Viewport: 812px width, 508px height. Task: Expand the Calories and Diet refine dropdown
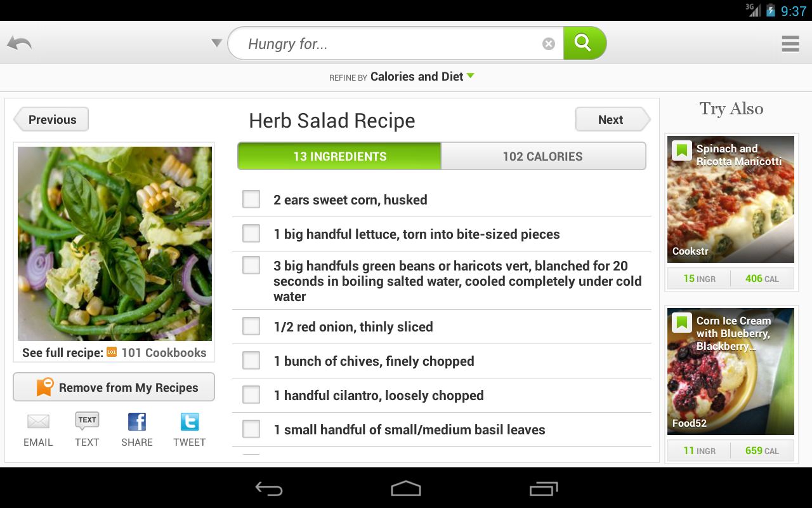[422, 76]
